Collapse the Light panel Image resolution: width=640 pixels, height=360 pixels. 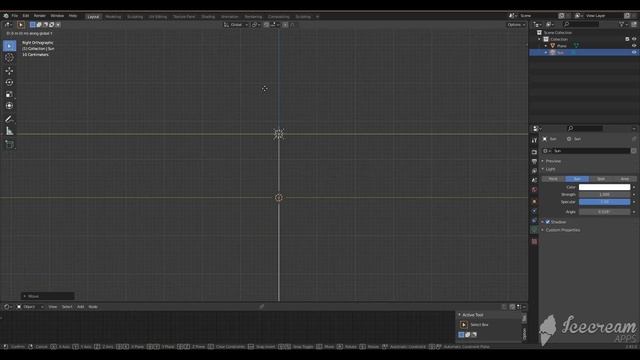pos(551,169)
